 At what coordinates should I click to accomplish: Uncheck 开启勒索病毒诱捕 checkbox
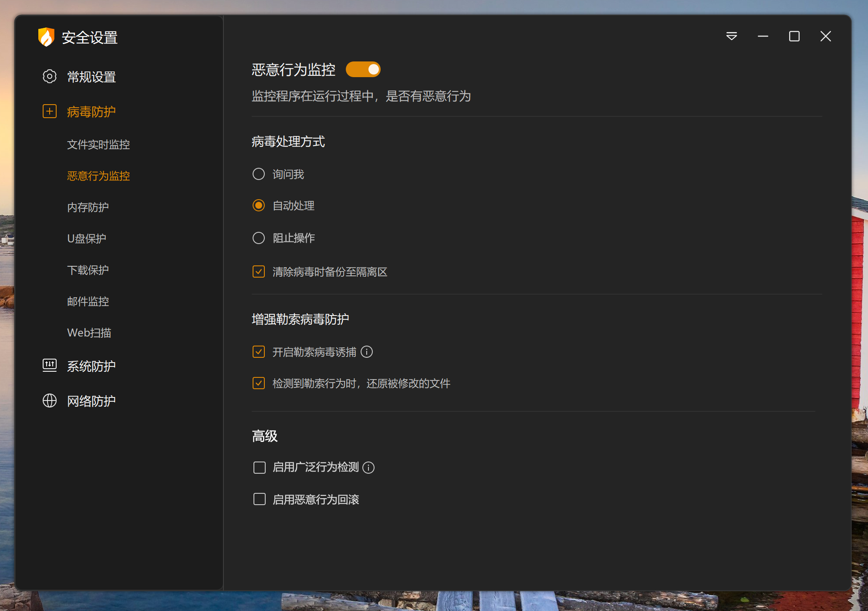[259, 352]
